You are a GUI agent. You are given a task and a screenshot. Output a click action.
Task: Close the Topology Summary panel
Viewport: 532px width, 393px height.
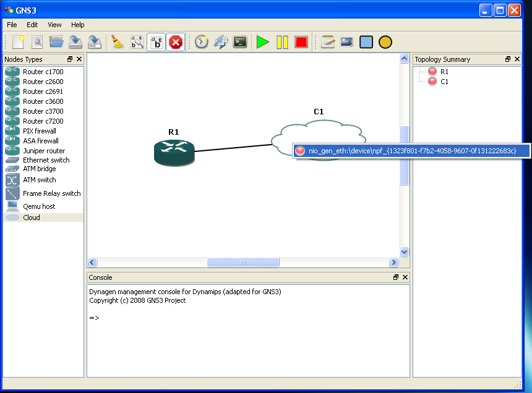517,59
